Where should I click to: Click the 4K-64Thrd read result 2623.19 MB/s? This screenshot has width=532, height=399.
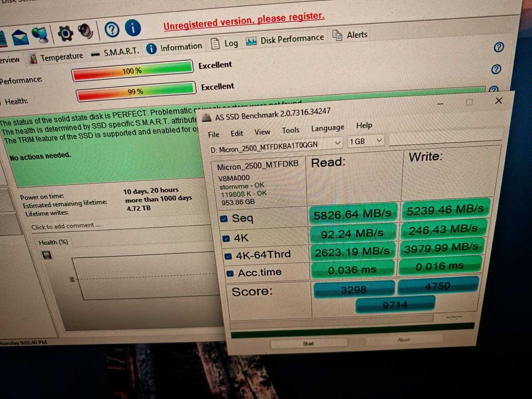[x=352, y=251]
